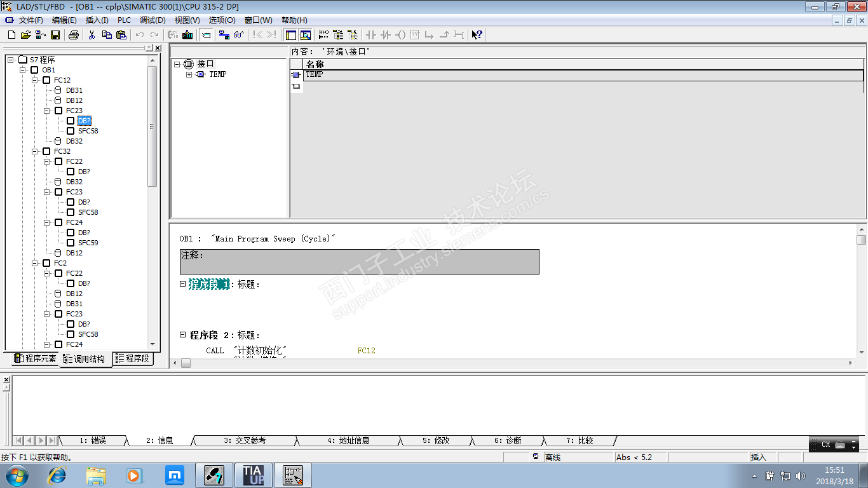Viewport: 868px width, 488px height.
Task: Switch to the 程序段 tab
Action: click(x=133, y=358)
